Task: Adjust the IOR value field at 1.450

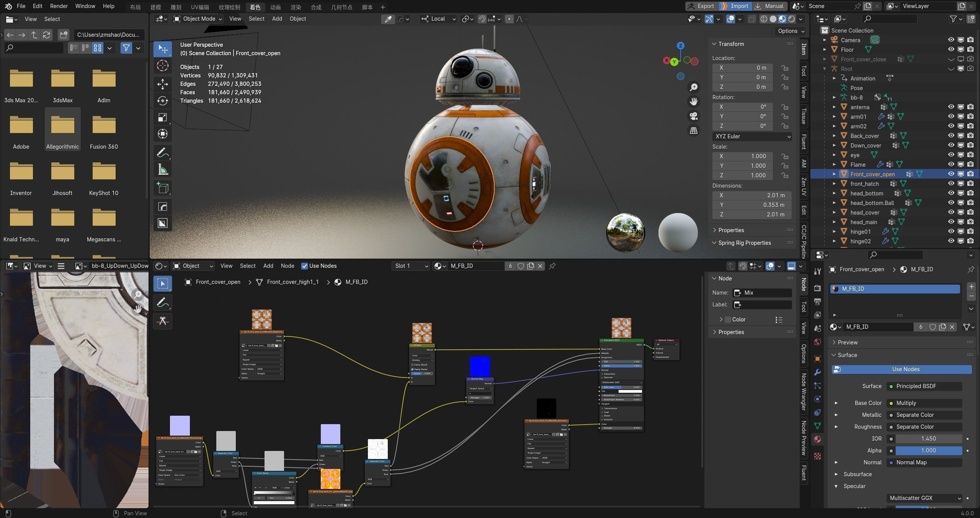Action: tap(928, 439)
